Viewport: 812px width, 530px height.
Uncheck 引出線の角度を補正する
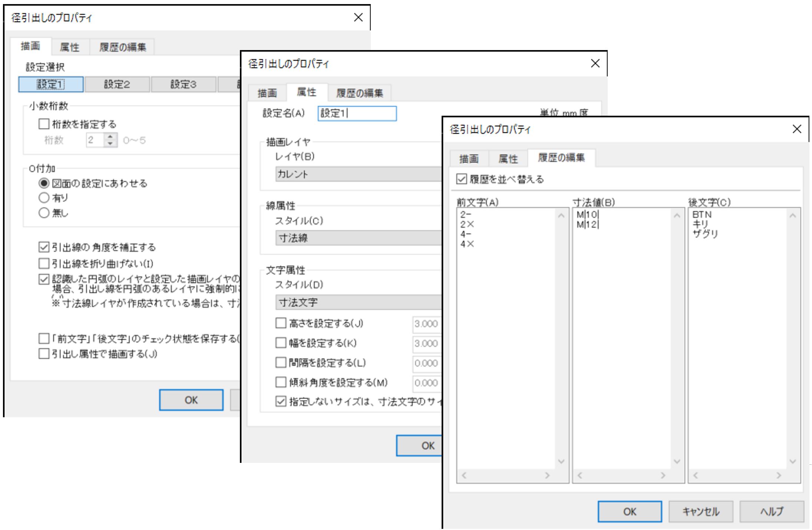(44, 247)
